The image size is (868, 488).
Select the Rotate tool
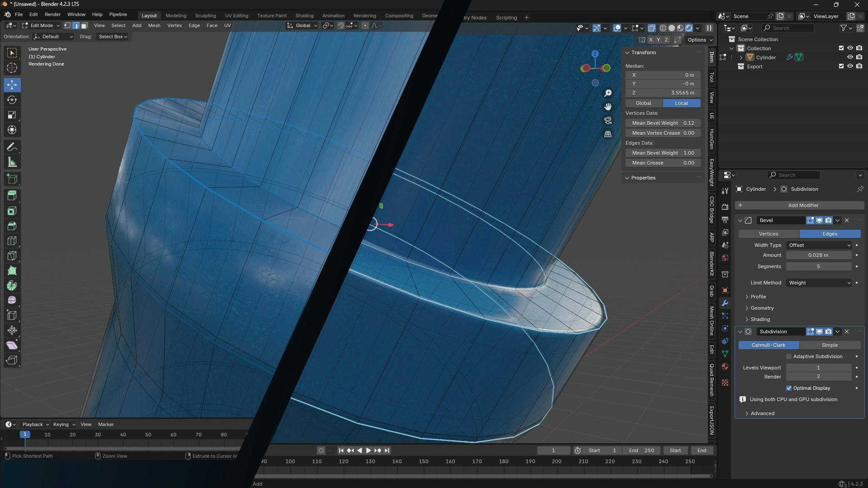[12, 100]
